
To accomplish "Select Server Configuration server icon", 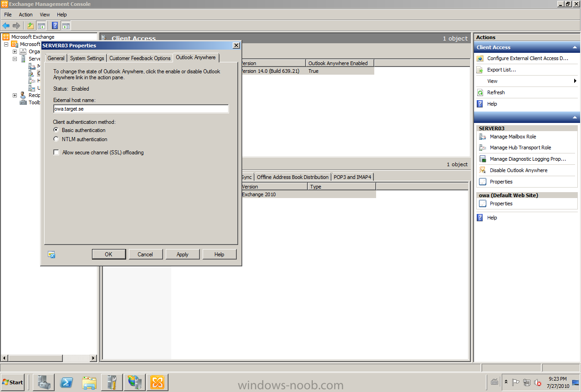I will click(x=23, y=59).
